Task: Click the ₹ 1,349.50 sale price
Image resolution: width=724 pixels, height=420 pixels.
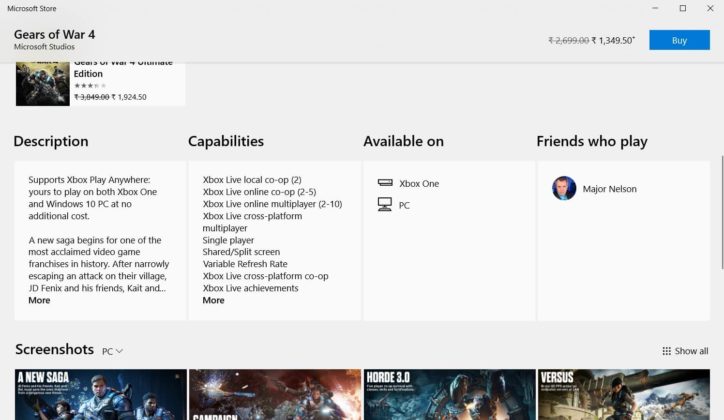Action: tap(613, 40)
